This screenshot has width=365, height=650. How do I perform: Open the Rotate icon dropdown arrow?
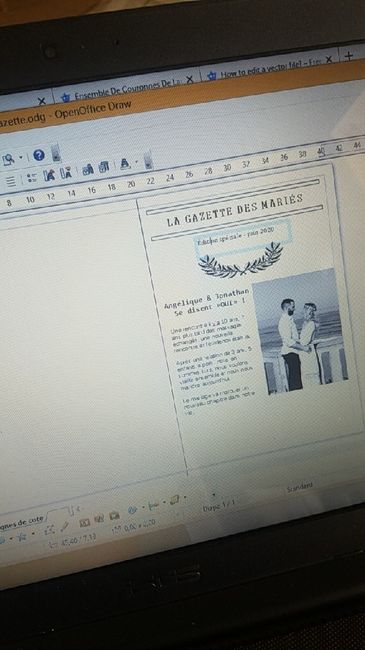[x=143, y=507]
